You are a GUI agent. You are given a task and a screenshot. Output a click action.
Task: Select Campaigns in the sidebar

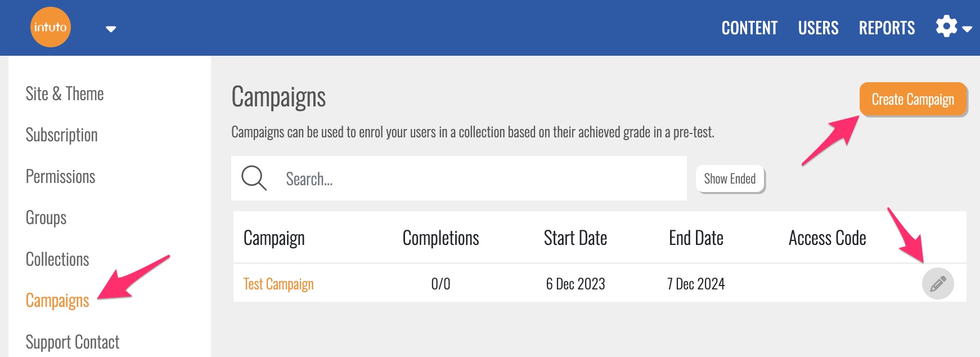point(57,301)
